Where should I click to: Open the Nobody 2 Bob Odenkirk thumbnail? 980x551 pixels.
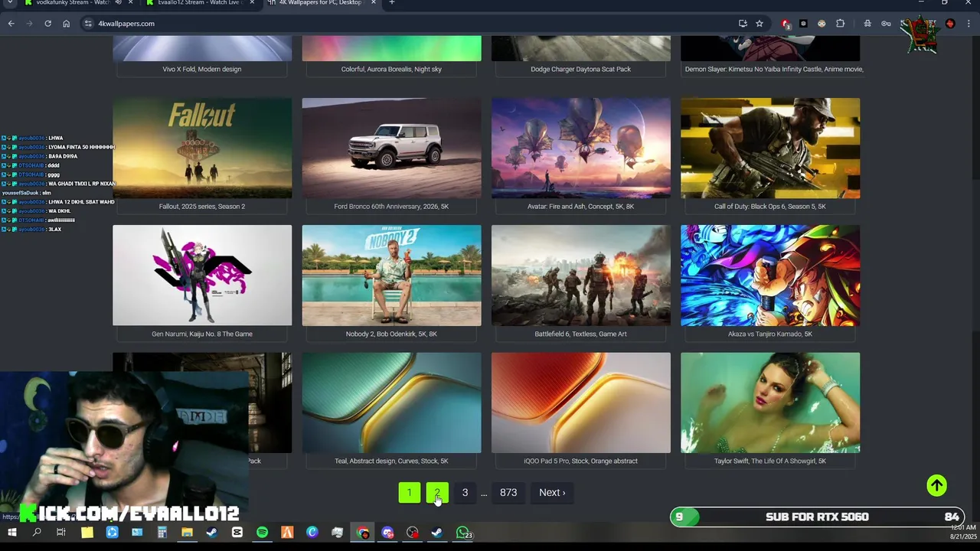coord(391,275)
